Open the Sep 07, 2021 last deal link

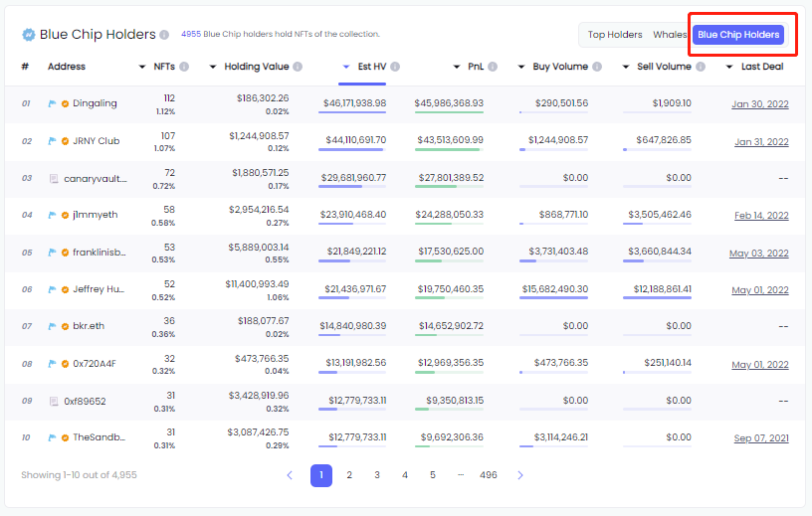[x=761, y=438]
